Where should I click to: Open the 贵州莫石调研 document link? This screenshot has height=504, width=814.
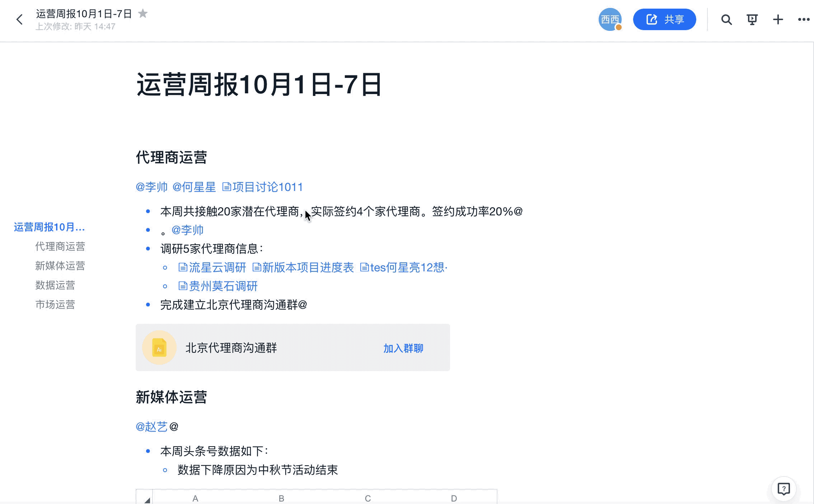tap(218, 286)
